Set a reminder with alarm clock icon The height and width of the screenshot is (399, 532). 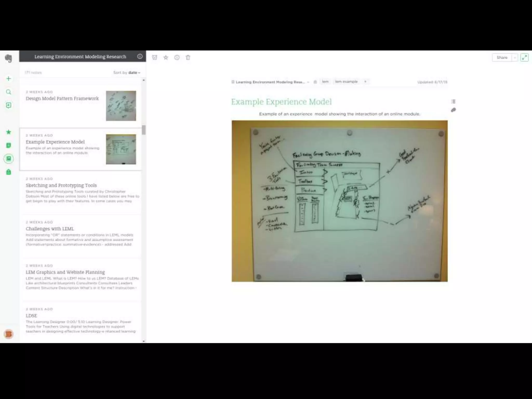tap(155, 57)
